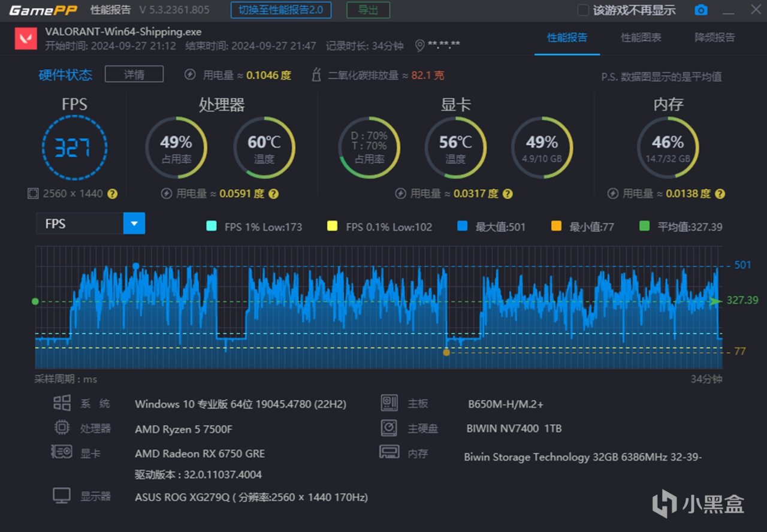767x532 pixels.
Task: Click the 二氧化碳排放量 ≈ 82.1 克 text
Action: 386,75
